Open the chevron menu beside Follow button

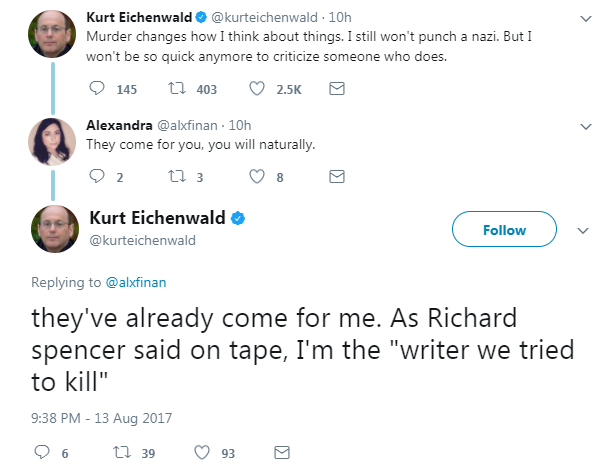tap(583, 231)
